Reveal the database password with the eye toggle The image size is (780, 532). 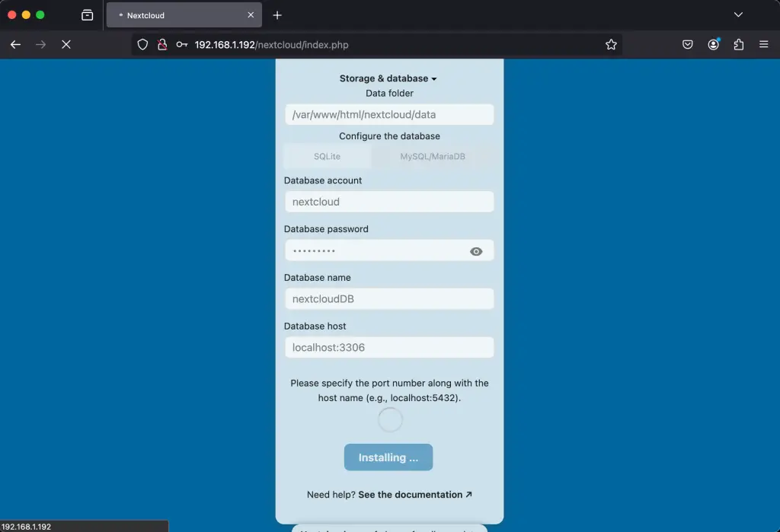click(476, 250)
